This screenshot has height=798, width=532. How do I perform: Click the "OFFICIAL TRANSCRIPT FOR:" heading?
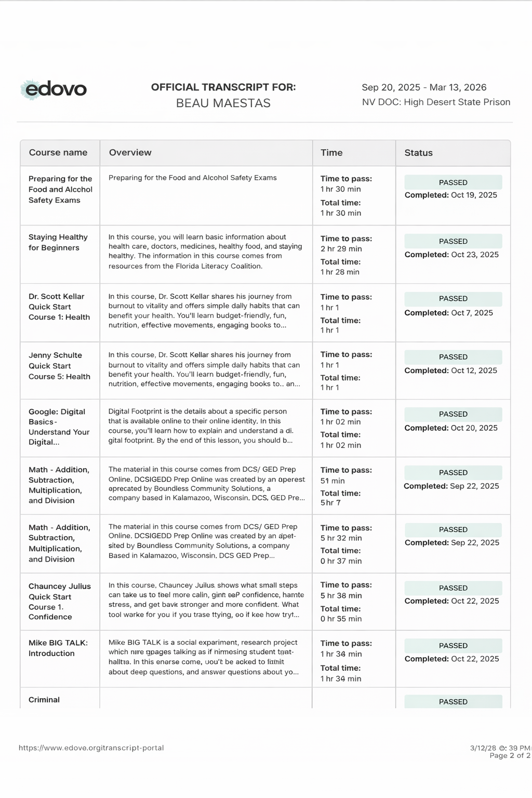pos(223,87)
